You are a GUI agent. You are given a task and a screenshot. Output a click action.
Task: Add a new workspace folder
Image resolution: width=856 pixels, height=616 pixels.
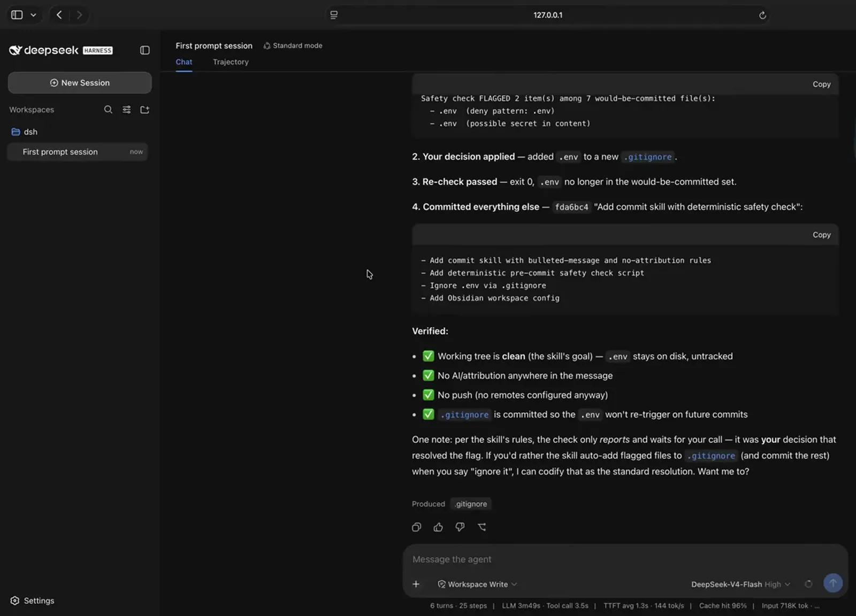coord(144,110)
